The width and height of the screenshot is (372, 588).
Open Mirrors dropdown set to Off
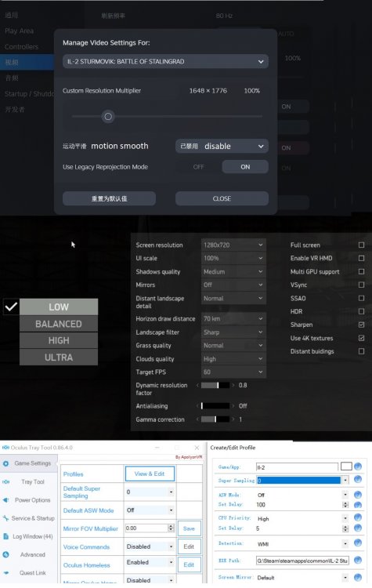[x=233, y=285]
